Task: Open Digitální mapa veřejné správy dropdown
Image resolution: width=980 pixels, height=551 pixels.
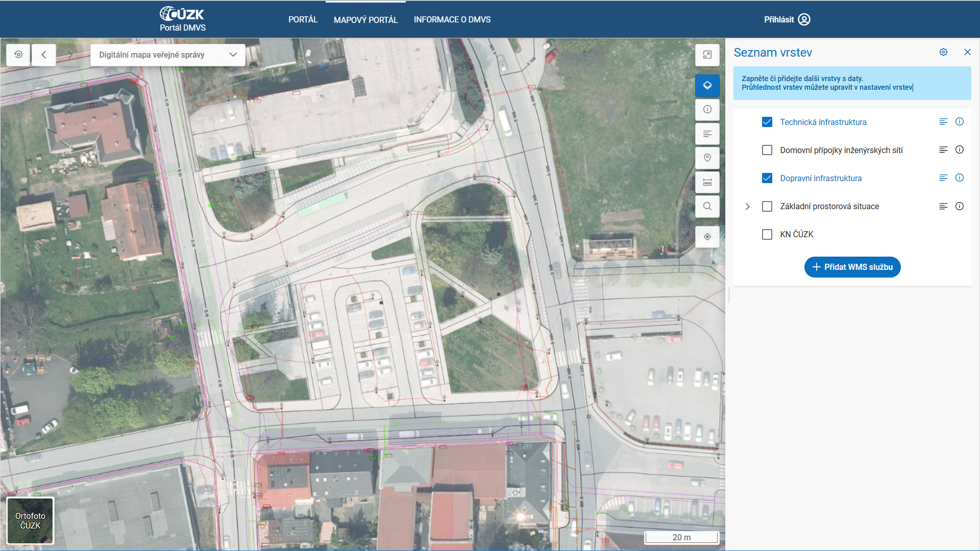Action: [x=167, y=55]
